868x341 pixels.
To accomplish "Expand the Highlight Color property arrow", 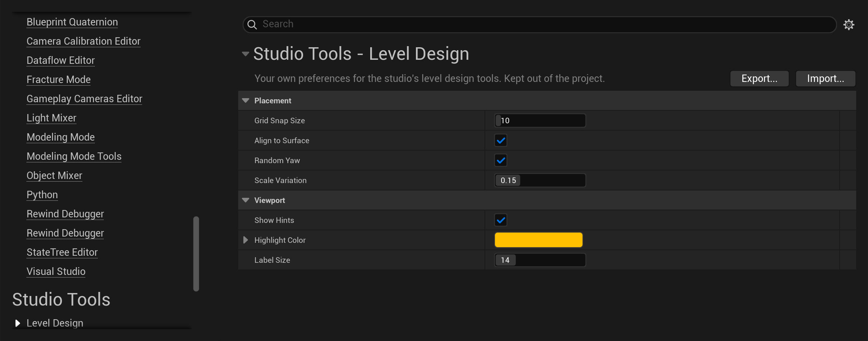I will pyautogui.click(x=246, y=240).
